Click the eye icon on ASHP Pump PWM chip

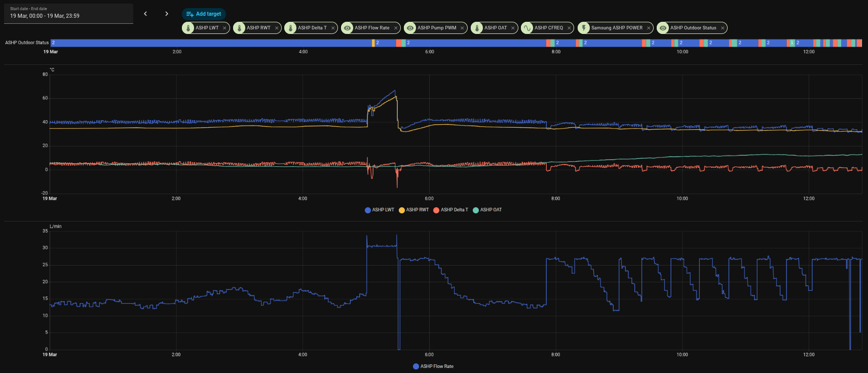[410, 28]
